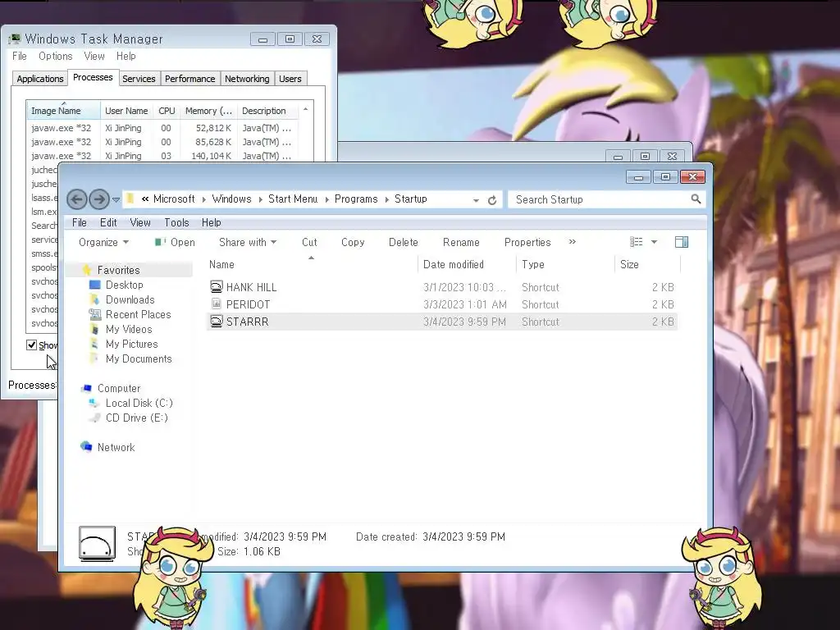This screenshot has height=630, width=840.
Task: Click the Search Startup input field
Action: click(599, 200)
